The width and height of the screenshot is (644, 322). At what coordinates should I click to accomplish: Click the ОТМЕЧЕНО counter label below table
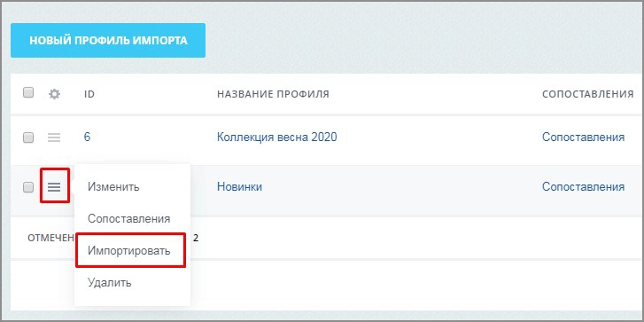click(x=50, y=238)
